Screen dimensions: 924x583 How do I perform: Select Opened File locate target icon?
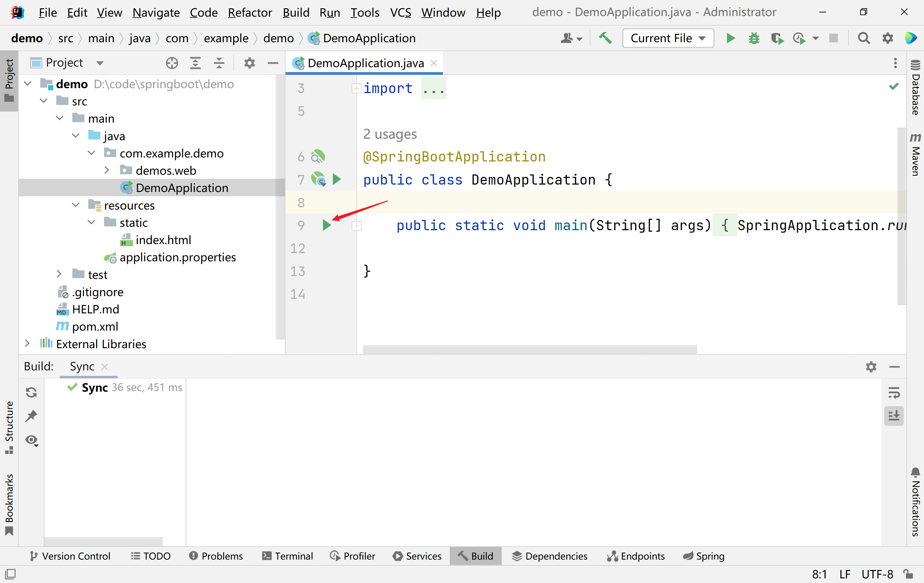coord(172,63)
